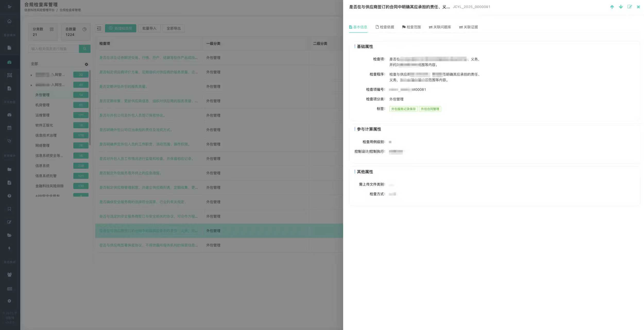
Task: Click the category tree gear icon beside 全部
Action: pos(87,64)
